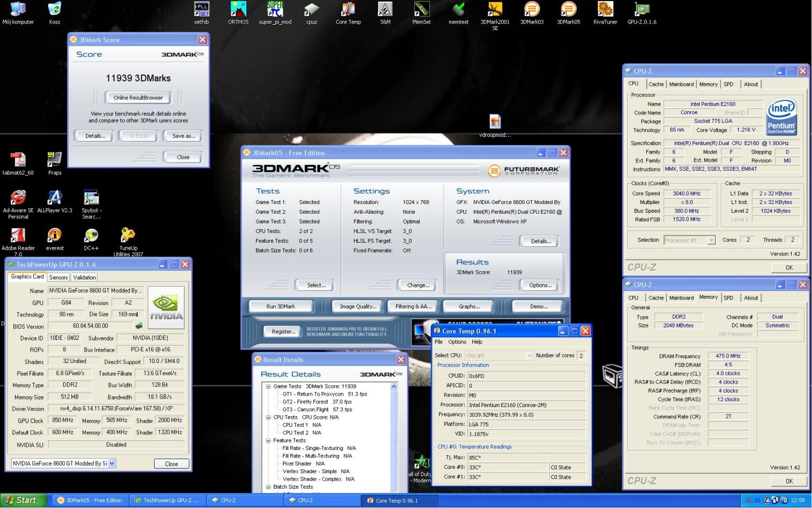Open Mój komputer desktop icon
The image size is (812, 508).
(18, 13)
